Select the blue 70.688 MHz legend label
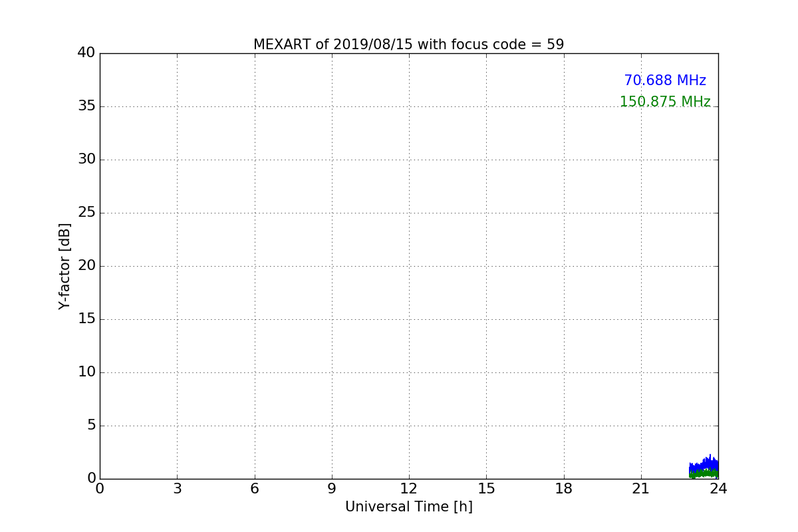 [x=665, y=80]
